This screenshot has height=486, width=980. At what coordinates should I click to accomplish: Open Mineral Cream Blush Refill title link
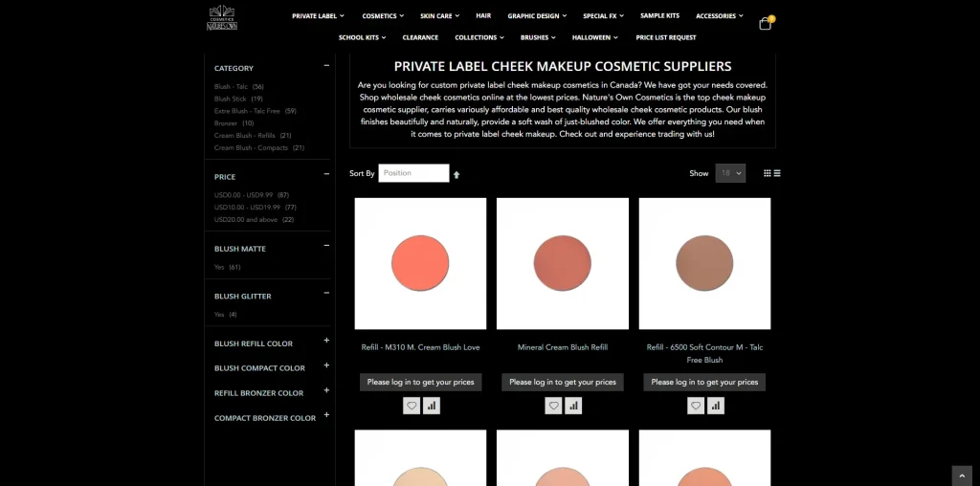pyautogui.click(x=563, y=347)
